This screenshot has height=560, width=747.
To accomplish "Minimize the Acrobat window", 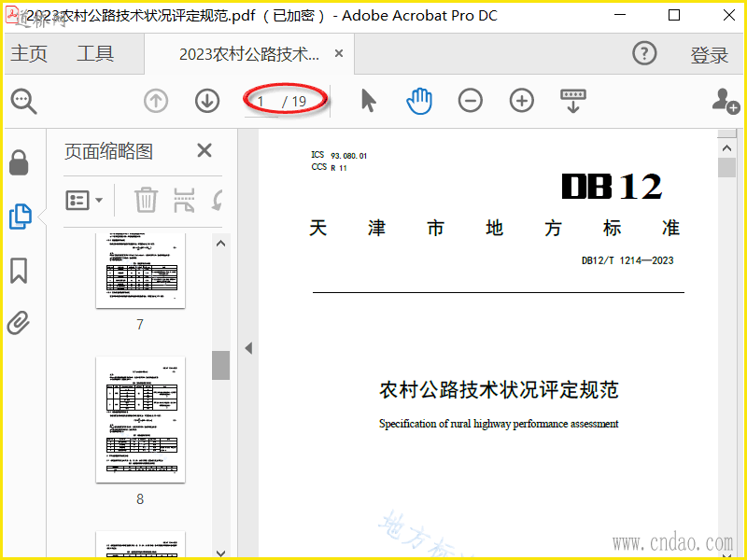I will [x=620, y=15].
